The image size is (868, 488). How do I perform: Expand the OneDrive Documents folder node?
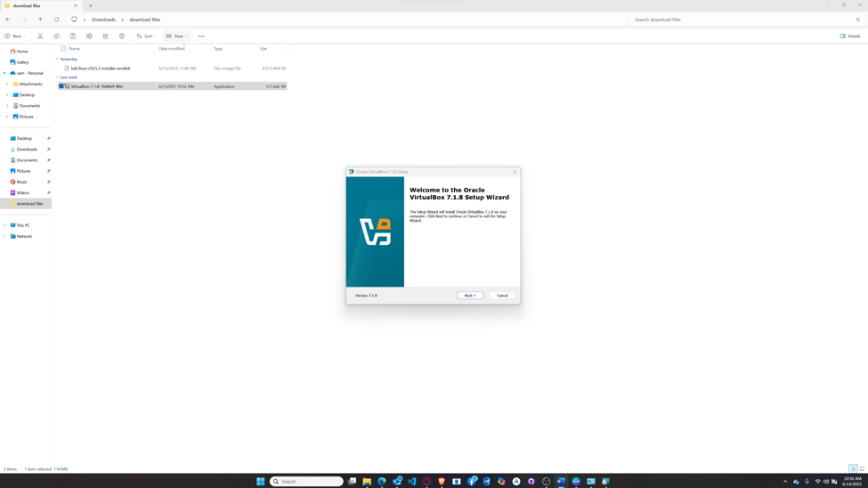[7, 106]
